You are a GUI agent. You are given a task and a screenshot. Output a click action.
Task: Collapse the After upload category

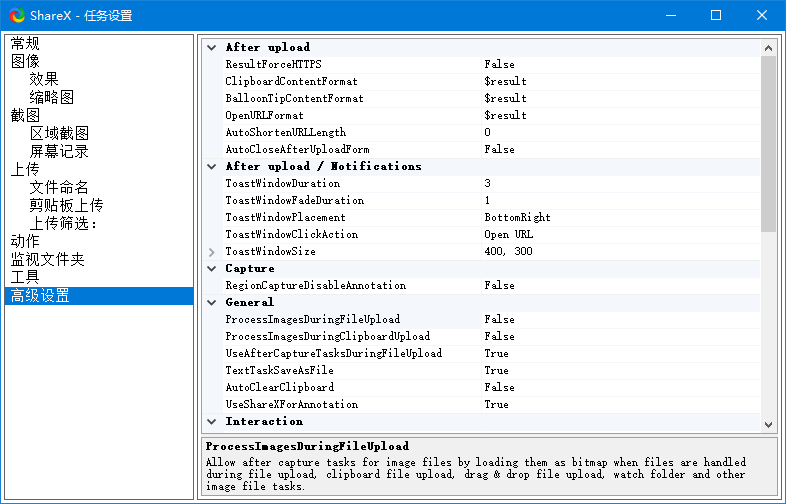click(x=212, y=48)
